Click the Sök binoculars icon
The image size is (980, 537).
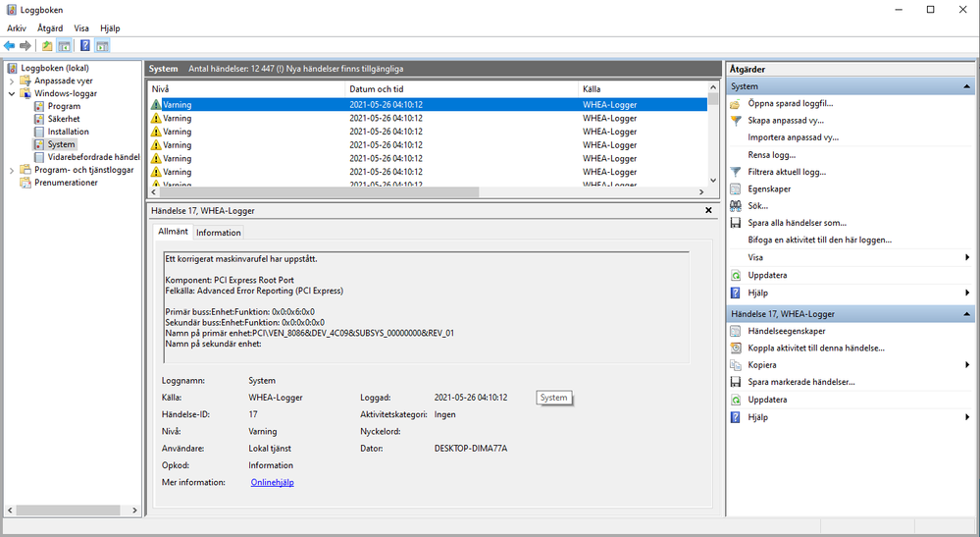736,206
